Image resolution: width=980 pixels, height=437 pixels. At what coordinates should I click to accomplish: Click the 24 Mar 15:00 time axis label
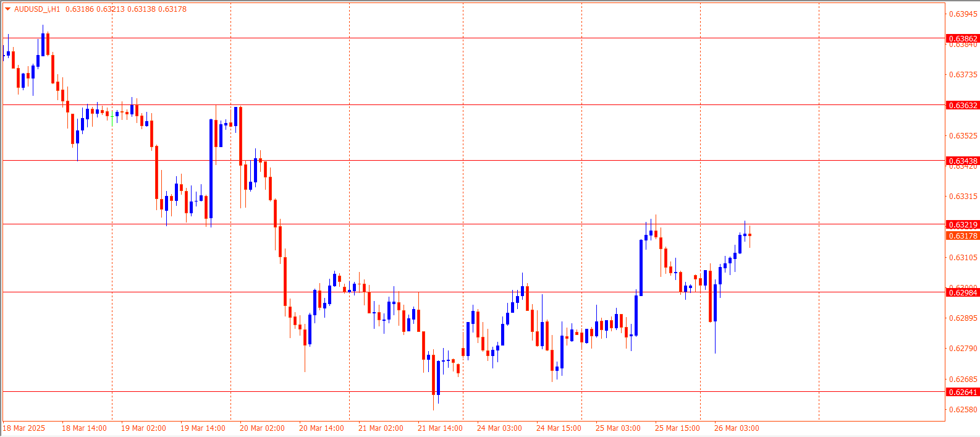559,428
